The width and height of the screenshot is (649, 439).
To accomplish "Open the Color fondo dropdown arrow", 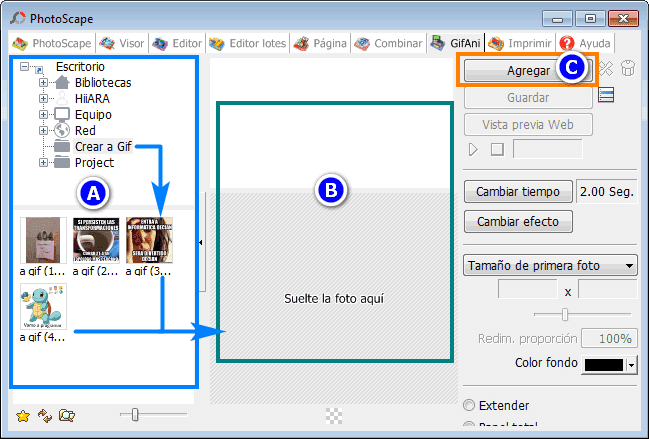I will click(631, 365).
